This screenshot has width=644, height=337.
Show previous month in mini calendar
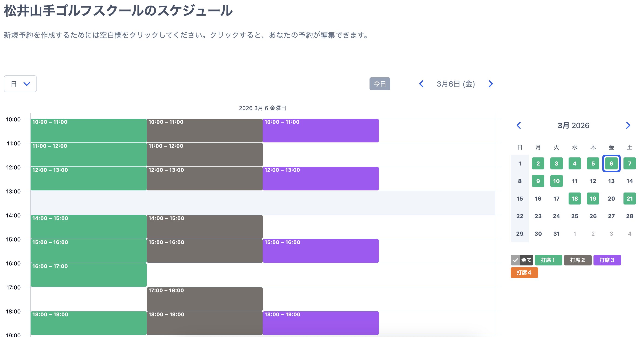point(519,125)
